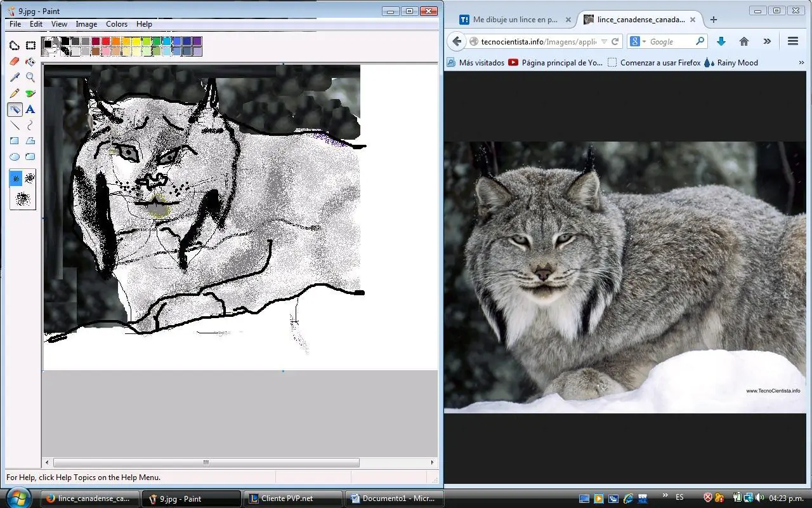This screenshot has width=812, height=508.
Task: Select the small airbrush spray size
Action: [x=16, y=179]
